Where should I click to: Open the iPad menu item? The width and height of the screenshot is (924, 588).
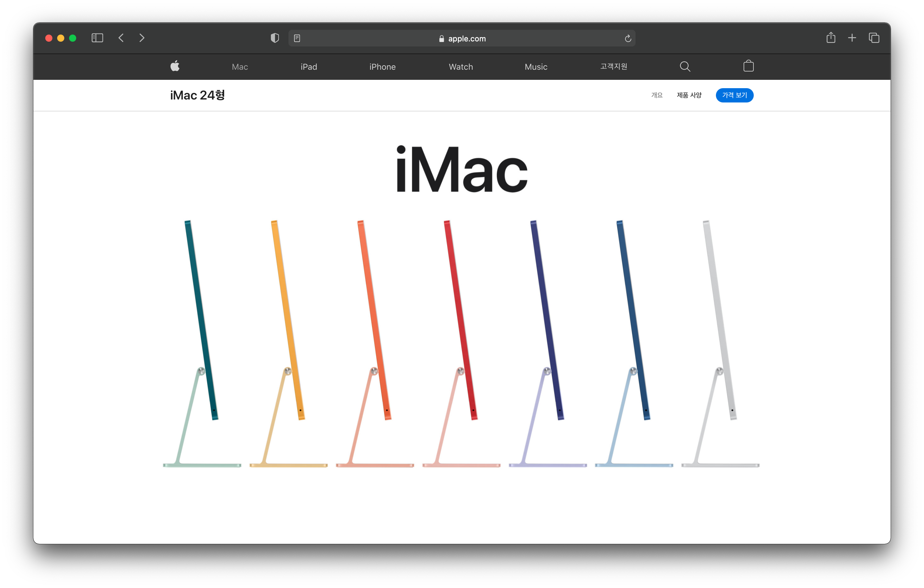(x=309, y=67)
